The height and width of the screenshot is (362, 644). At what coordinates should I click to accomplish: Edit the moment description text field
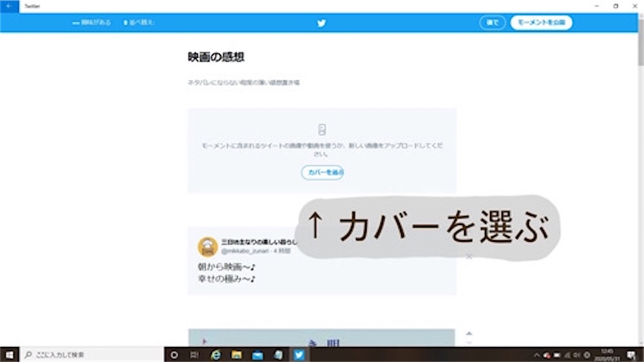pyautogui.click(x=243, y=82)
